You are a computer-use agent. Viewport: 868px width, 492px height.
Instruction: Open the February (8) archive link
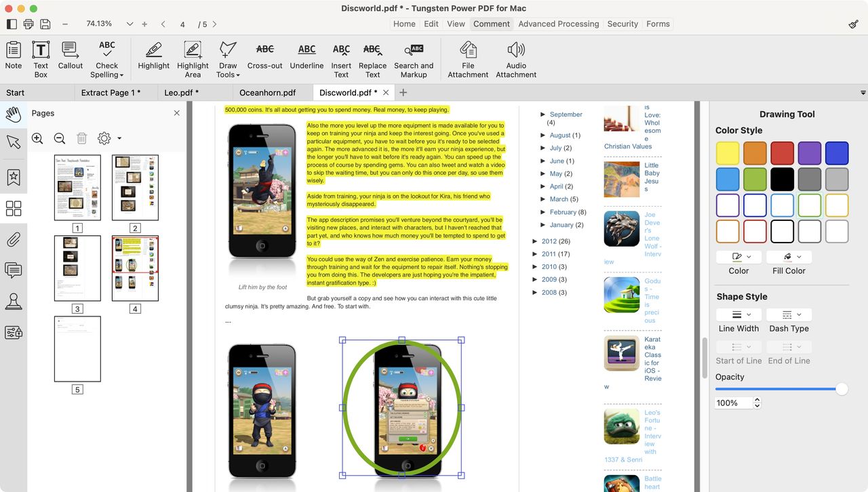coord(563,212)
